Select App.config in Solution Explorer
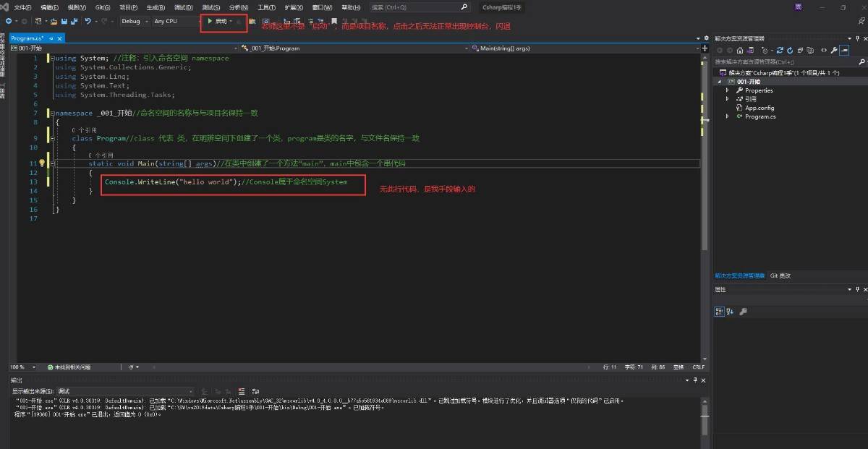The image size is (868, 449). click(759, 108)
